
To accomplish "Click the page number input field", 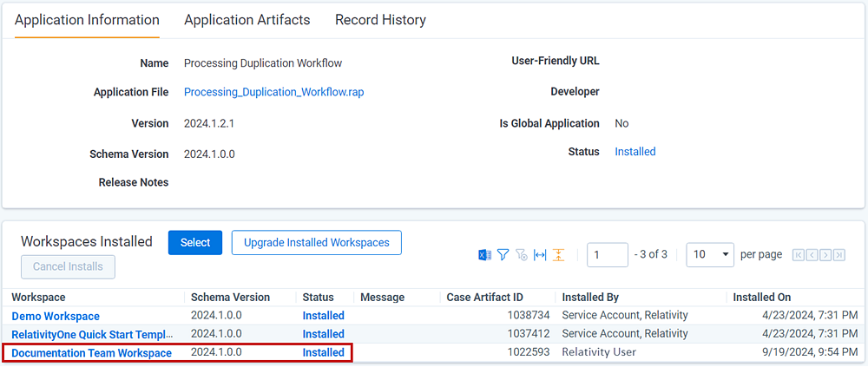I will pyautogui.click(x=608, y=254).
